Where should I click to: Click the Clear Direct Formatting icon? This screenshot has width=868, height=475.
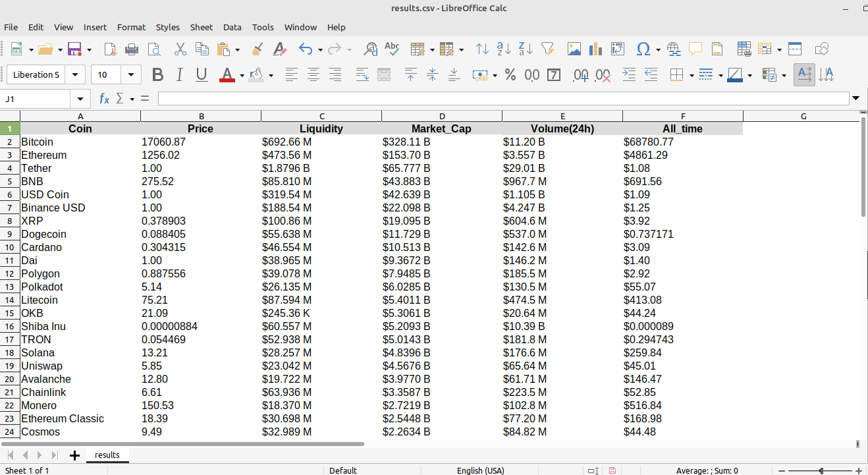[279, 49]
